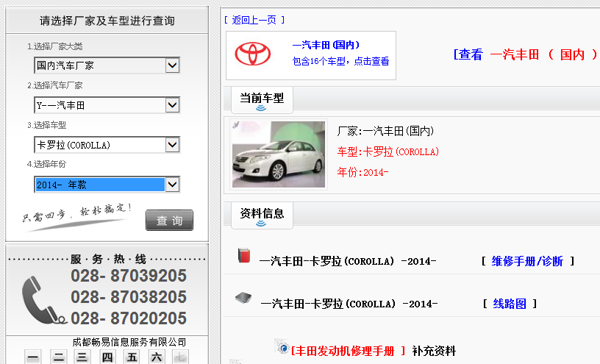Click the 2.选择汽车厂家 label
This screenshot has width=600, height=364.
pos(54,85)
